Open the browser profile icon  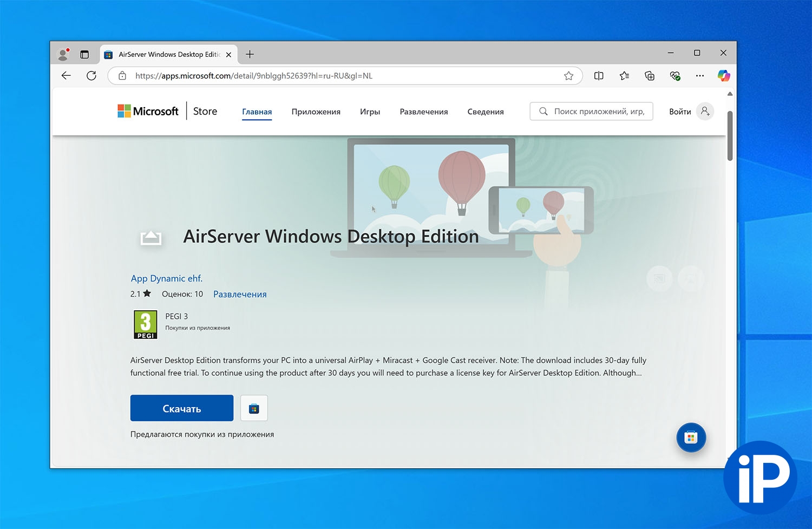(63, 54)
